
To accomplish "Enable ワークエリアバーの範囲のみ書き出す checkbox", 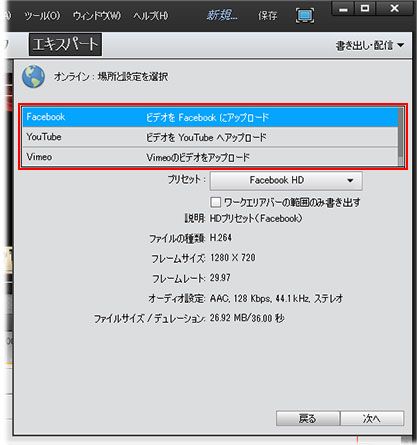I will click(216, 202).
